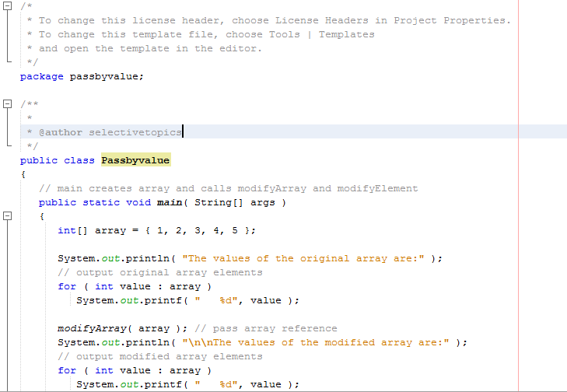Click the 'modifyArray' method call
The image size is (567, 392).
coord(92,328)
